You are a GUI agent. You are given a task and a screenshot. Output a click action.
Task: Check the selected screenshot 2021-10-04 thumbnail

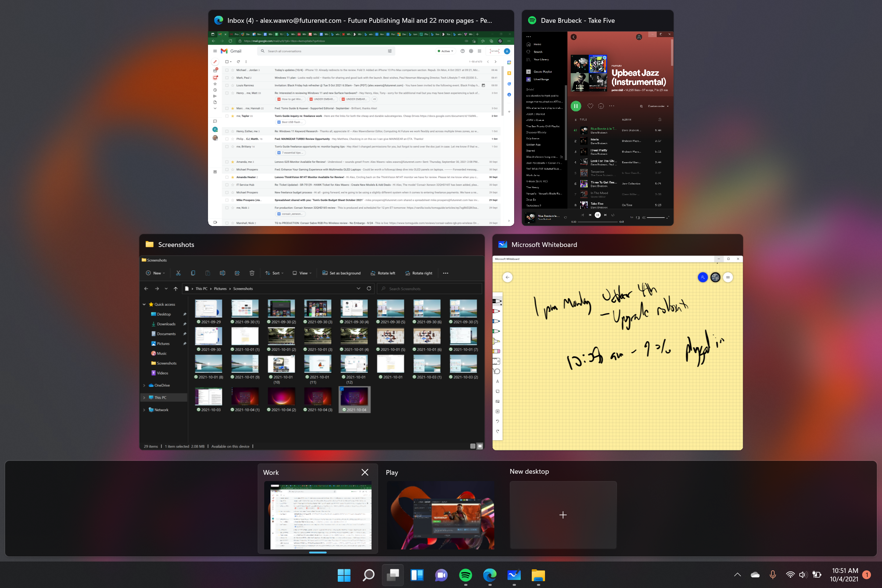point(354,398)
